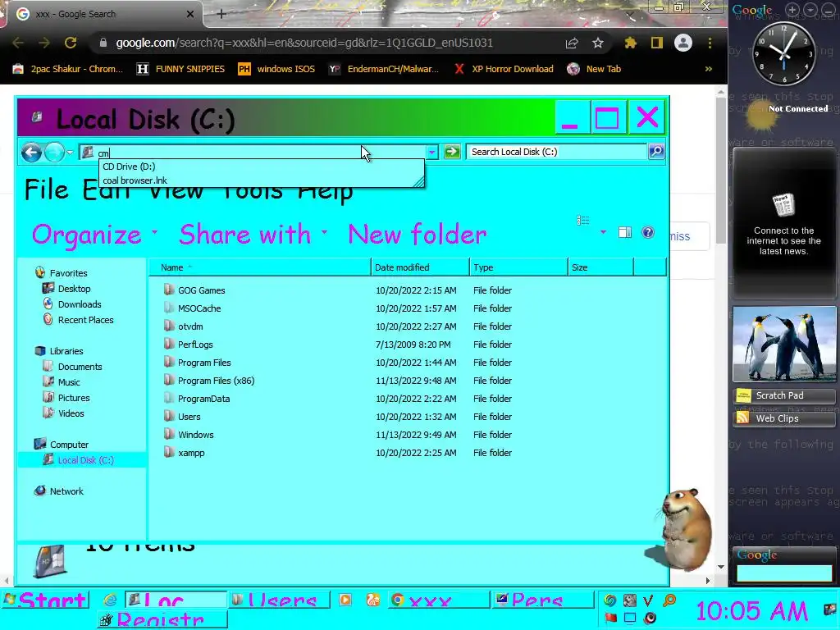Open the Documents library

[80, 367]
